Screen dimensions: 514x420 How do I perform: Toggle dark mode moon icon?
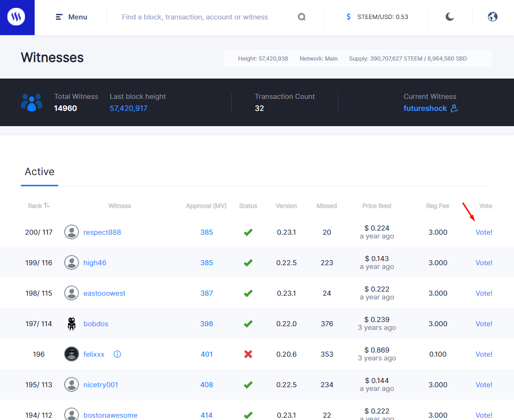pos(450,17)
